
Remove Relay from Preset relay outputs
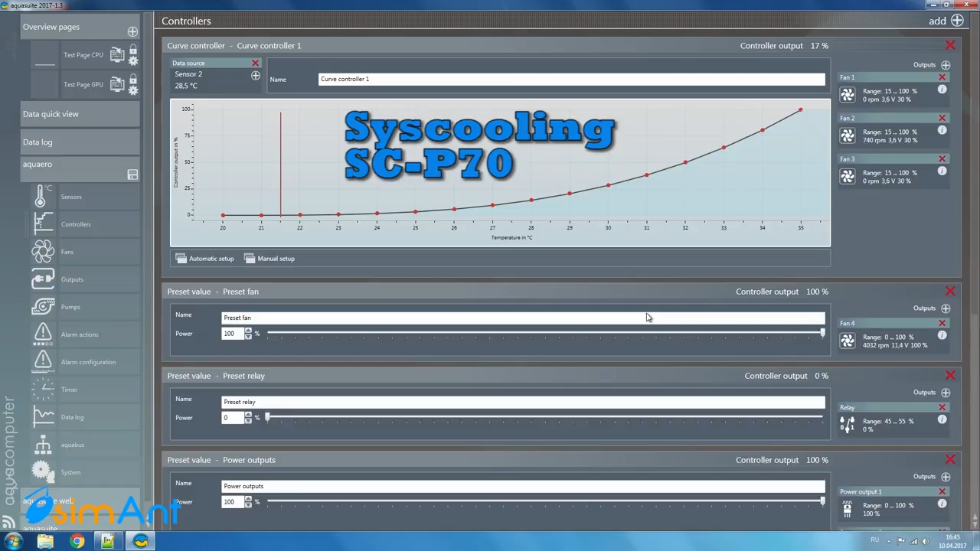pyautogui.click(x=942, y=407)
